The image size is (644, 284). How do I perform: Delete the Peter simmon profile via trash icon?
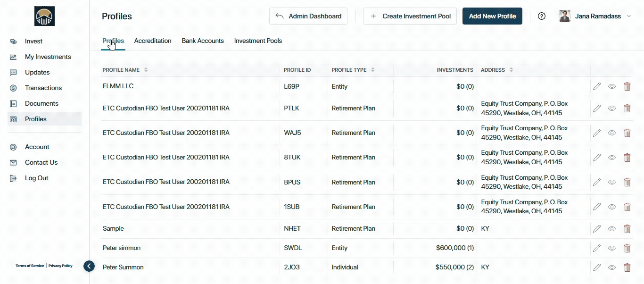point(627,248)
